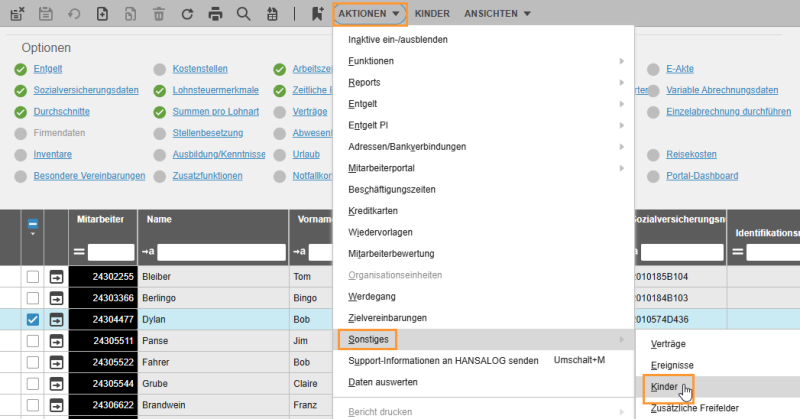
Task: Open the Besondere Vereinbarungen link
Action: point(89,176)
